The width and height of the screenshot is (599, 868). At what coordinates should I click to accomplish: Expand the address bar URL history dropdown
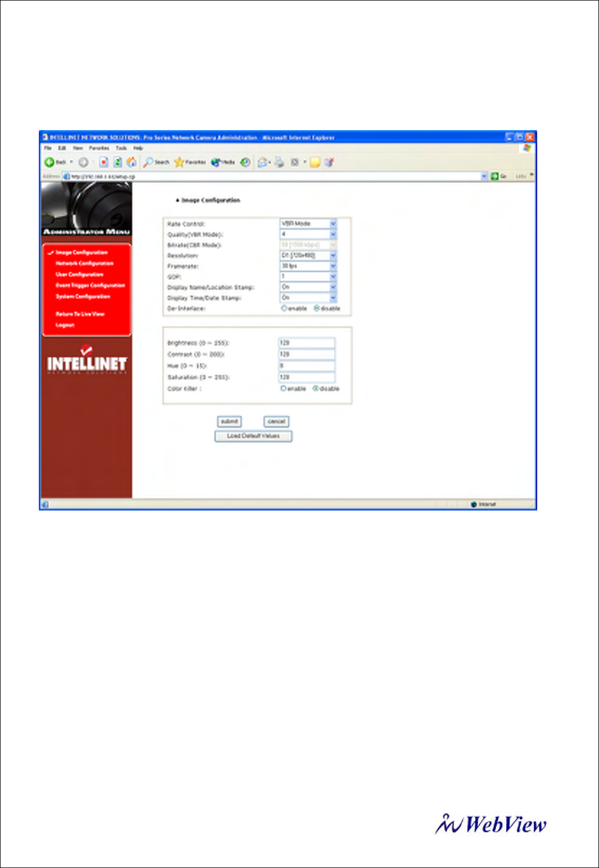point(484,176)
